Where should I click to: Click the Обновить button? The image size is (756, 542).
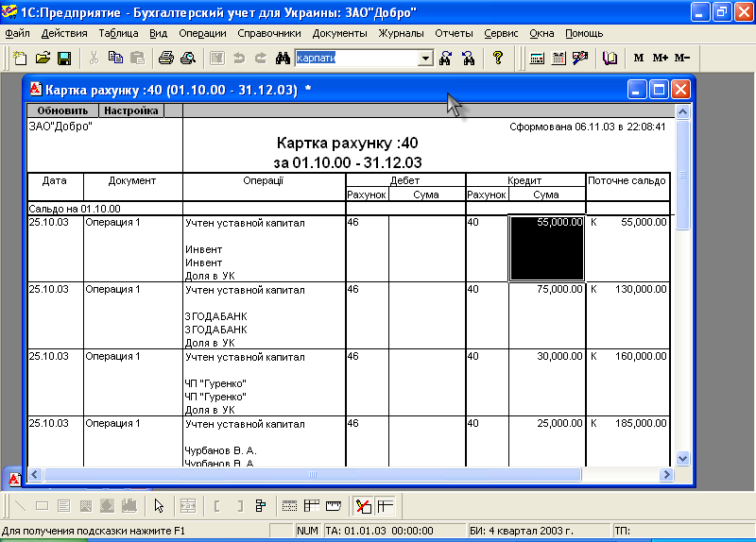tap(62, 110)
